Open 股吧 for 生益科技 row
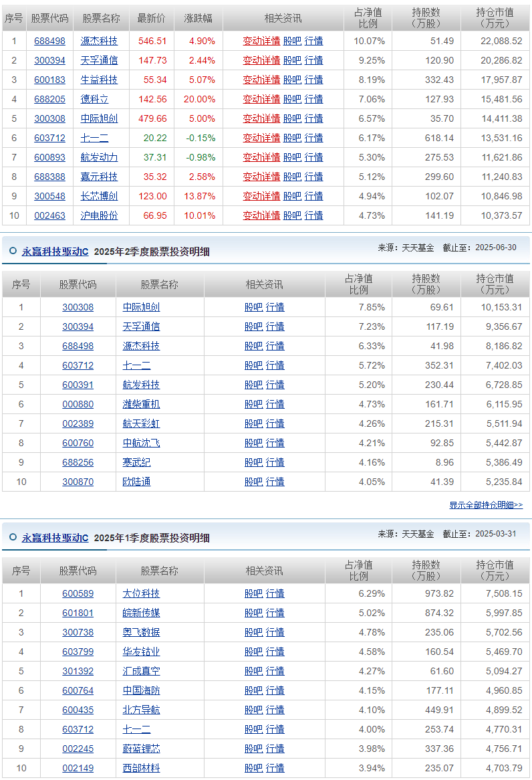This screenshot has height=780, width=532. (292, 80)
